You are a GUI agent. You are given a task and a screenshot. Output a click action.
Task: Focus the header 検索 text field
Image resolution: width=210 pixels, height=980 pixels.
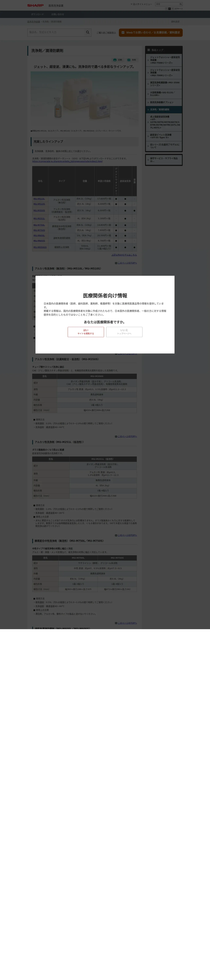167,4
